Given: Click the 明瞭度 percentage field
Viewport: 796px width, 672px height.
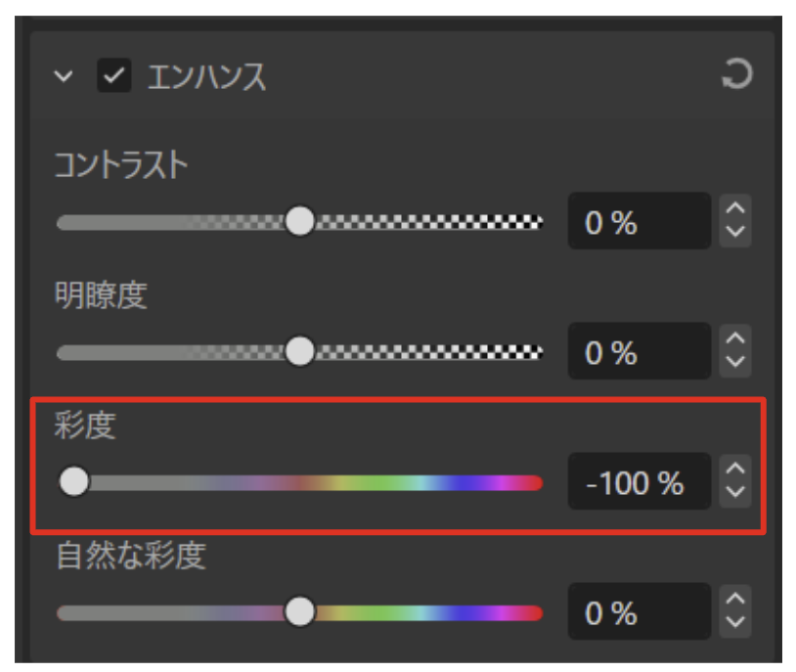Looking at the screenshot, I should coord(640,351).
